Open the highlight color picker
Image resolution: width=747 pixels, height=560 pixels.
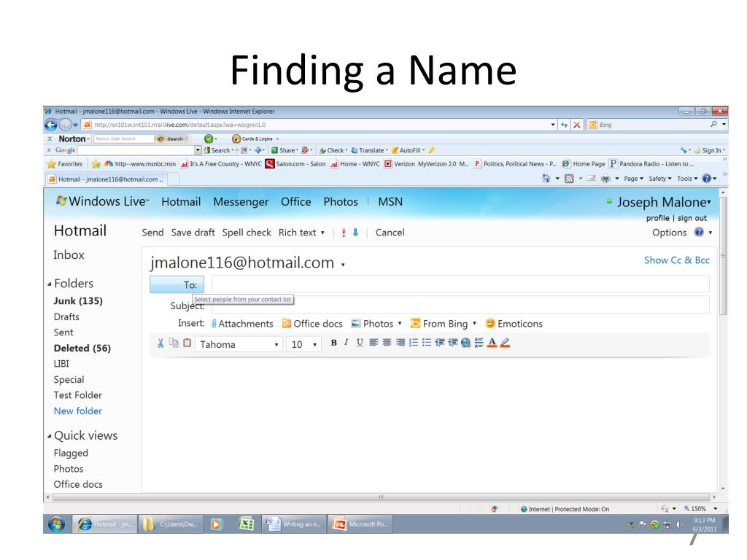(506, 343)
